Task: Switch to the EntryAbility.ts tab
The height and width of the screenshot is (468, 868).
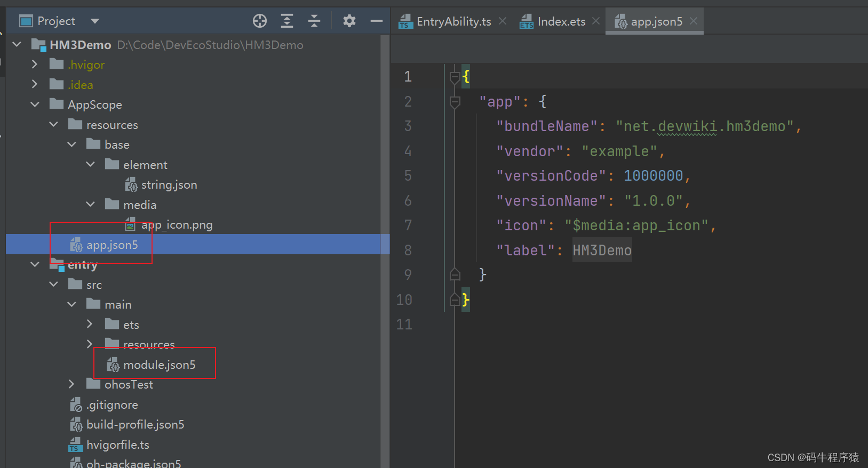Action: point(453,21)
